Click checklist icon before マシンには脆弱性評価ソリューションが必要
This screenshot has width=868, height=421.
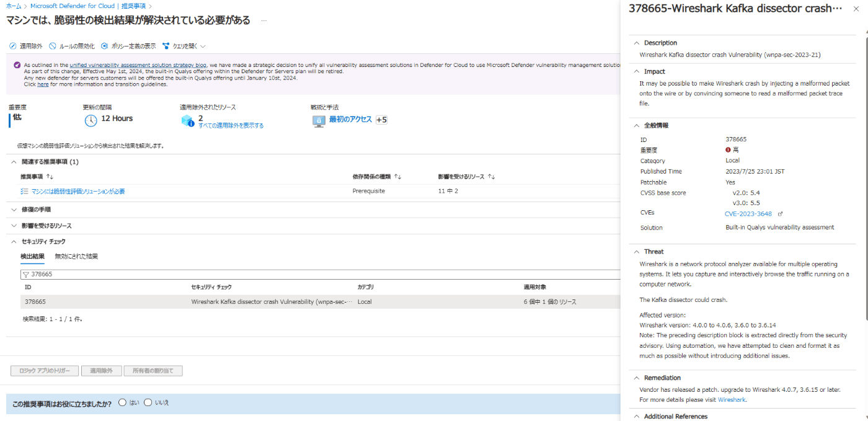point(24,192)
